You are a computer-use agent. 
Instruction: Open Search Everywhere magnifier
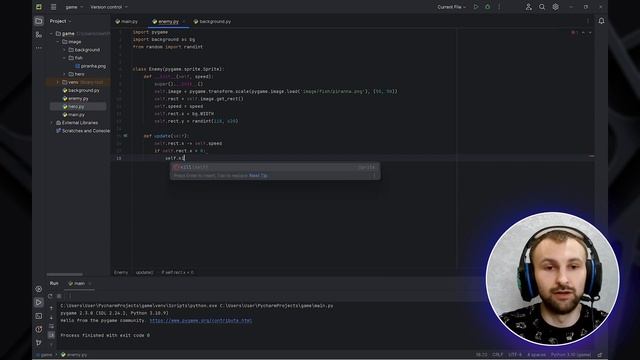(x=542, y=7)
